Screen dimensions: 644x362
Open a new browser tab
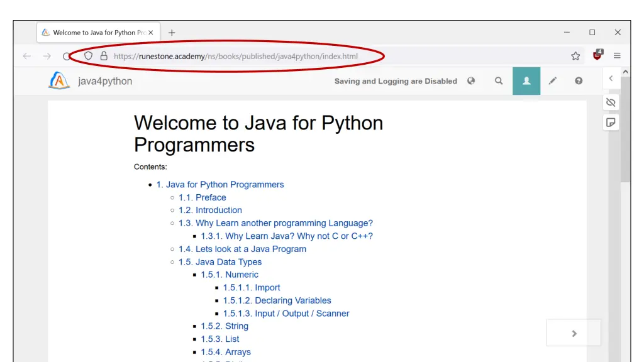172,33
